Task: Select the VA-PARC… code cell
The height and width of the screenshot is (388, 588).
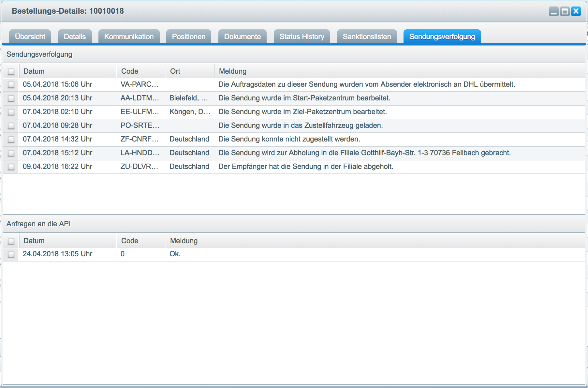Action: [140, 84]
